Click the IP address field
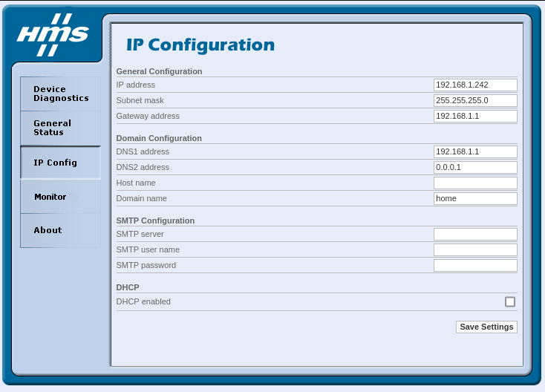This screenshot has height=392, width=545. (x=475, y=85)
